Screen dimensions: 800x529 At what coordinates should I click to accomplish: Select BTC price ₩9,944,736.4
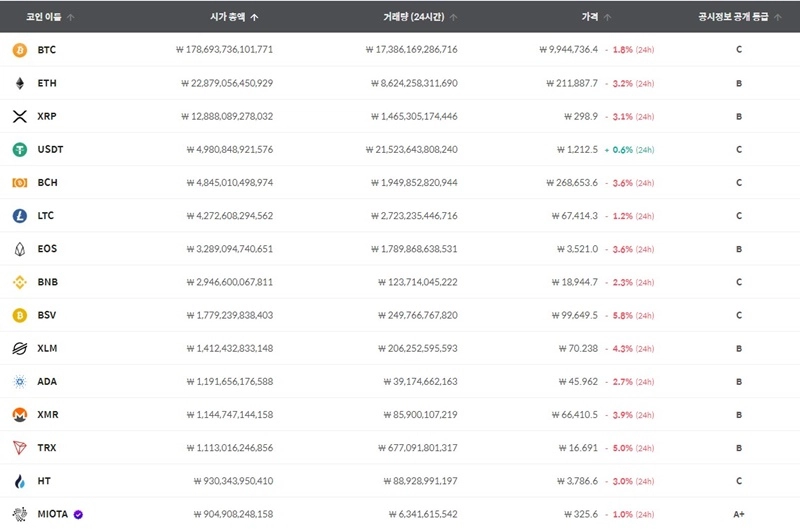pyautogui.click(x=568, y=50)
